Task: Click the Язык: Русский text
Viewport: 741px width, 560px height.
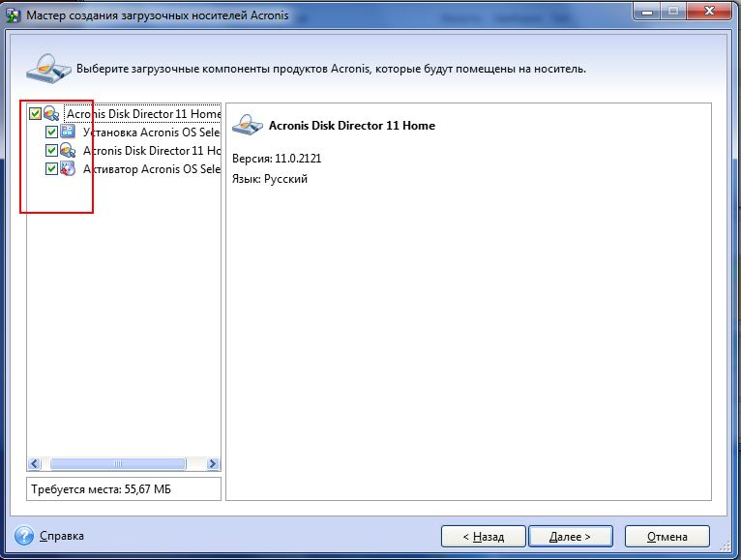Action: 269,179
